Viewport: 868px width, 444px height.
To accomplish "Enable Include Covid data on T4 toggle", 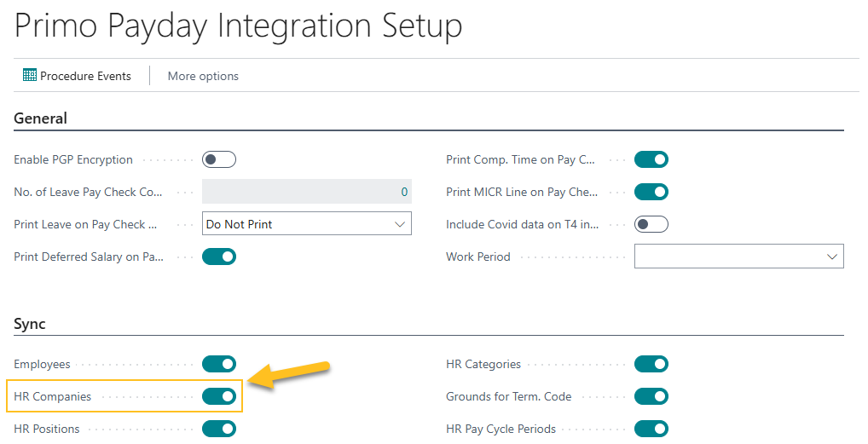I will (x=651, y=224).
